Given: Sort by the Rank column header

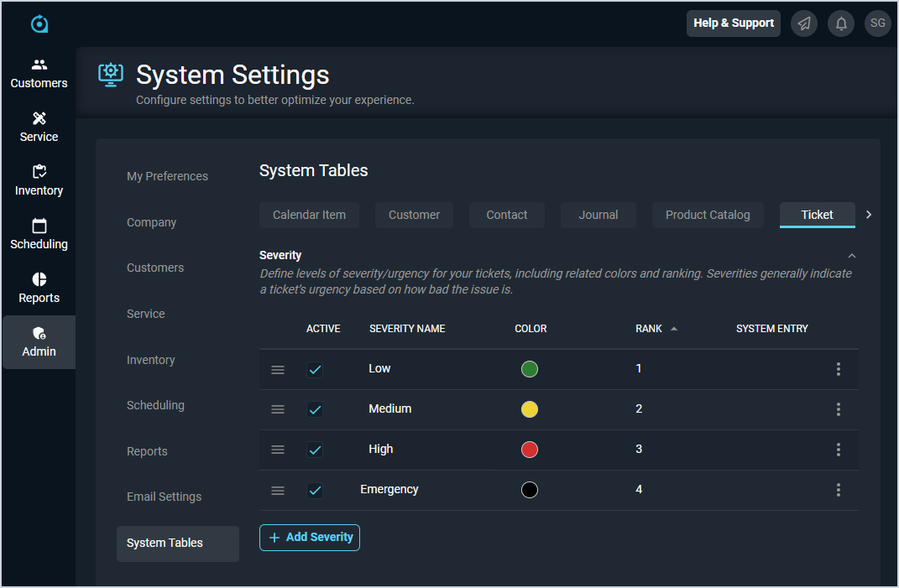Looking at the screenshot, I should point(649,329).
